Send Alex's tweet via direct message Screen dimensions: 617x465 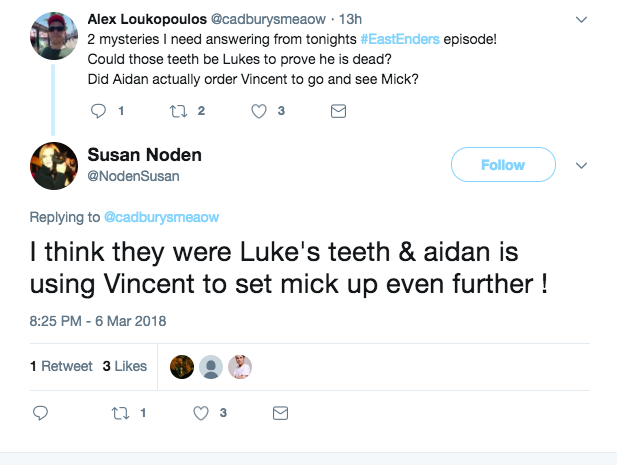338,111
